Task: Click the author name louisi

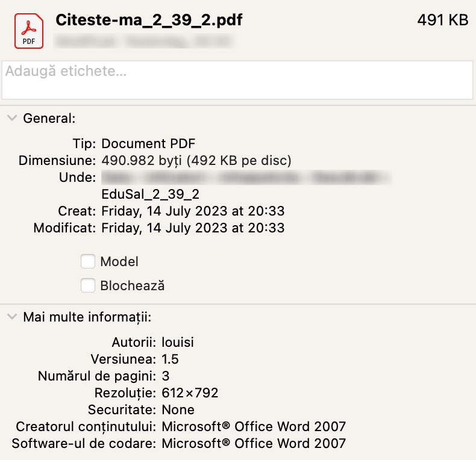Action: pos(178,343)
